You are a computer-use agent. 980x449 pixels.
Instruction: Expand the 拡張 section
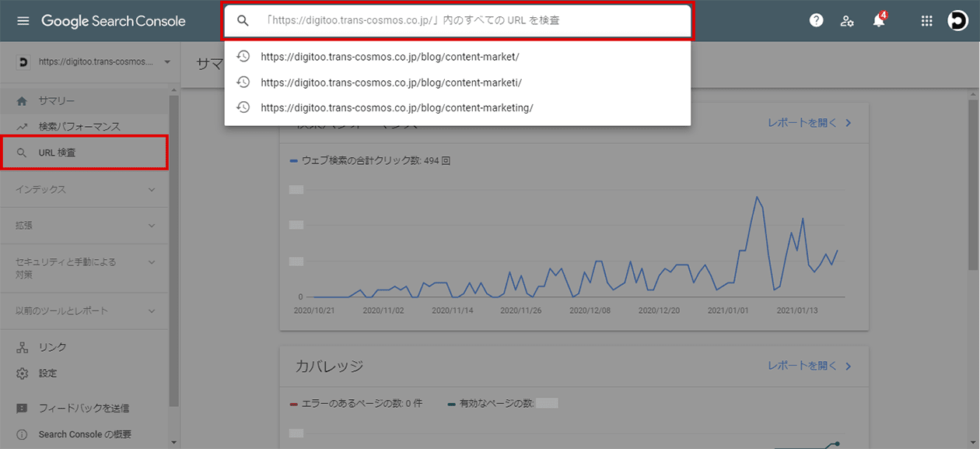85,225
